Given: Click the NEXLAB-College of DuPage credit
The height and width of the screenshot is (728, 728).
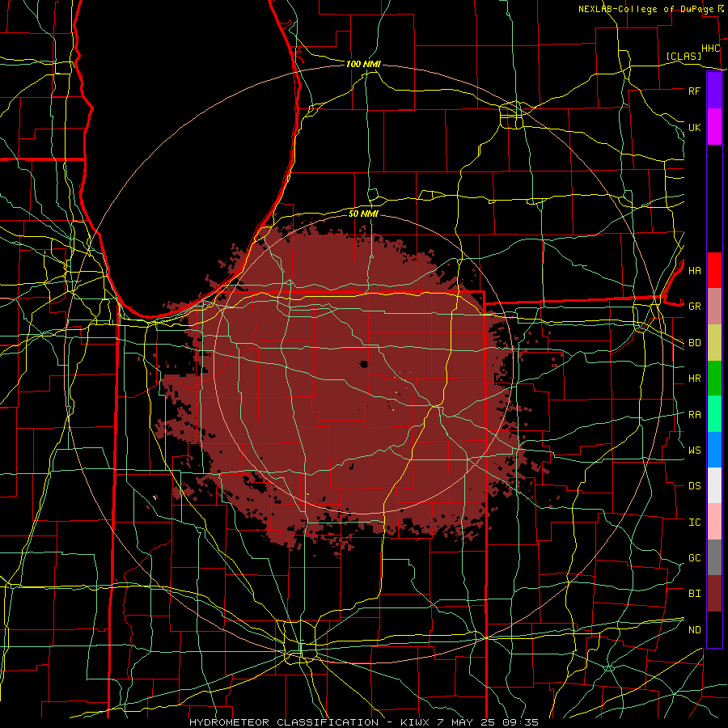Looking at the screenshot, I should click(x=645, y=9).
